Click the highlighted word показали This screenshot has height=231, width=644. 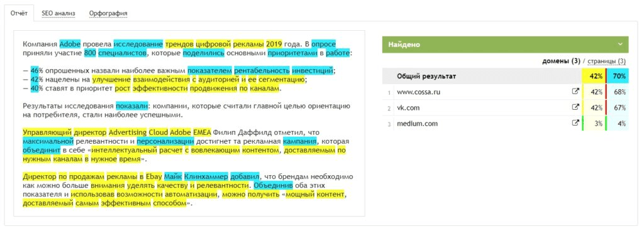131,106
